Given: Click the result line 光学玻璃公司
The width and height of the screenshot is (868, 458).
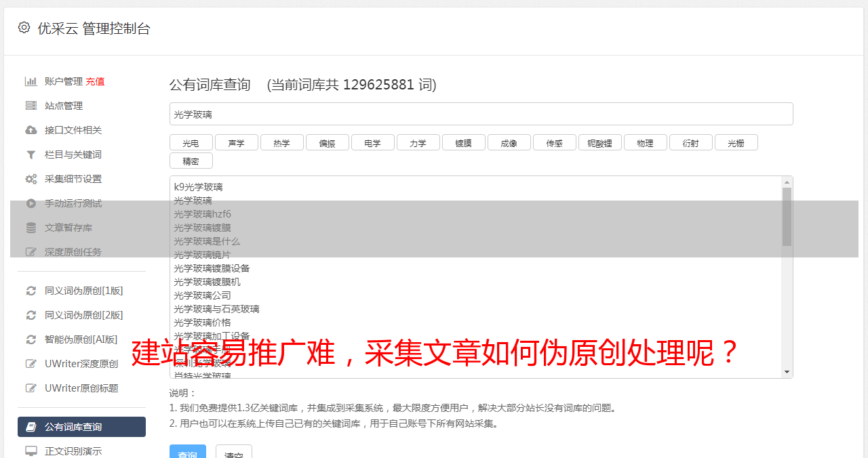Looking at the screenshot, I should tap(202, 295).
